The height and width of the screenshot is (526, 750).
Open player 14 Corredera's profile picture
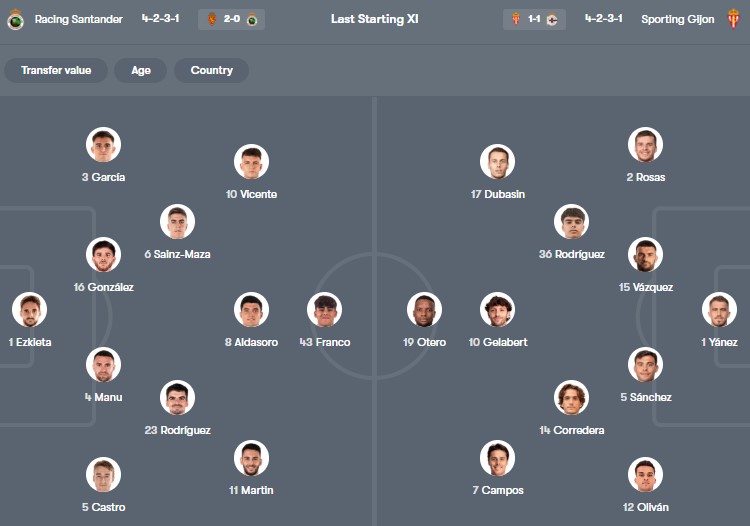(571, 398)
